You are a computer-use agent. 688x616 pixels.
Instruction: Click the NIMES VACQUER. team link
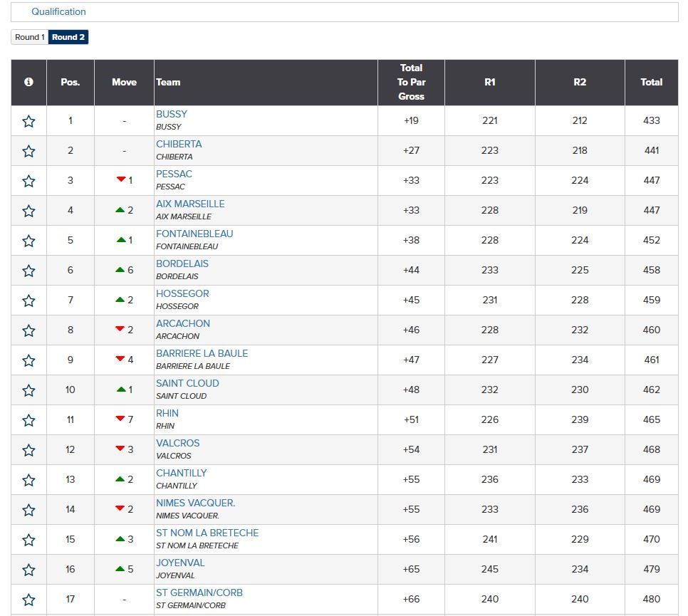coord(196,503)
